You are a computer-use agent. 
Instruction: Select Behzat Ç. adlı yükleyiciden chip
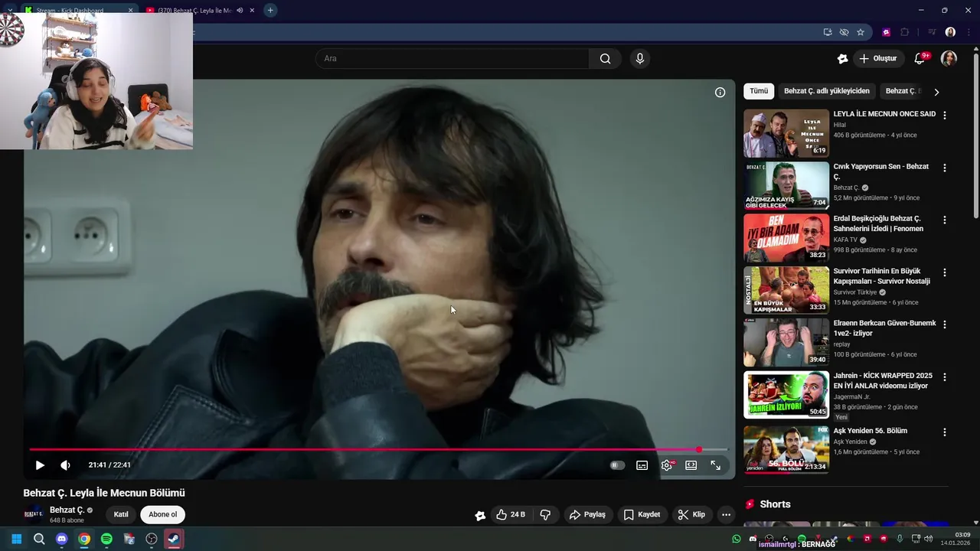coord(827,91)
